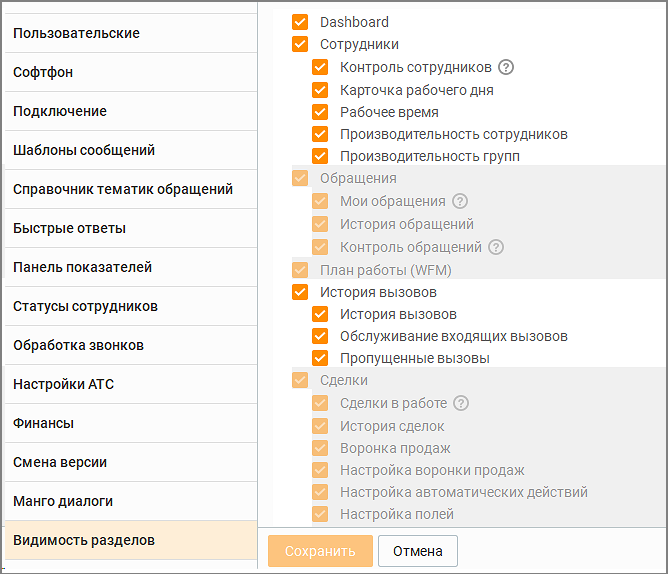The width and height of the screenshot is (668, 574).
Task: Open Шаблоны сообщений in the sidebar
Action: tap(131, 150)
